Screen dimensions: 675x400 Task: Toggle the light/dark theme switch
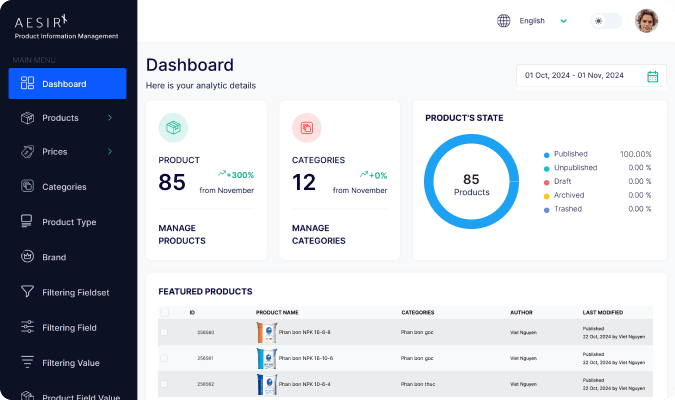(605, 20)
